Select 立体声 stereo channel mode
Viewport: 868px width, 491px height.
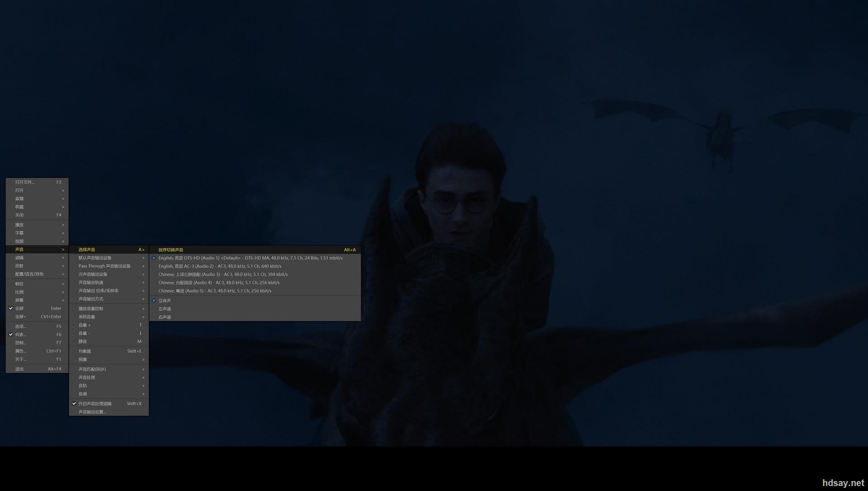(255, 301)
